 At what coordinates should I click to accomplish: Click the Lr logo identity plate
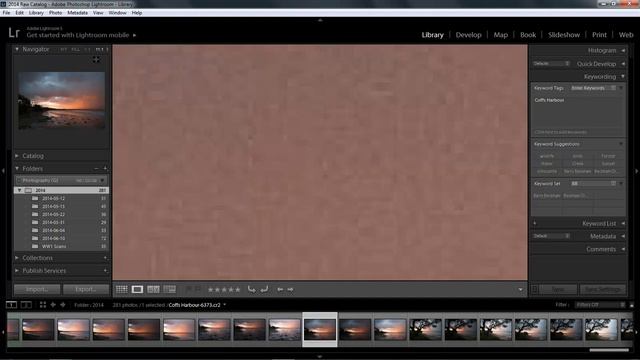(x=14, y=32)
